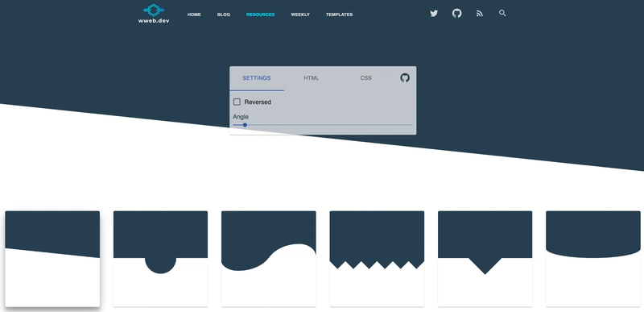Switch to the HTML tab
The image size is (644, 312).
311,78
